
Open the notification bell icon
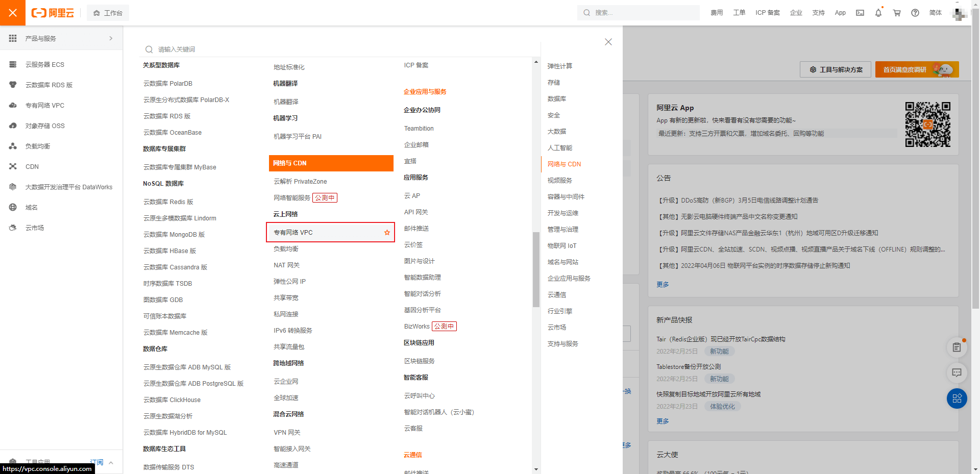click(878, 13)
